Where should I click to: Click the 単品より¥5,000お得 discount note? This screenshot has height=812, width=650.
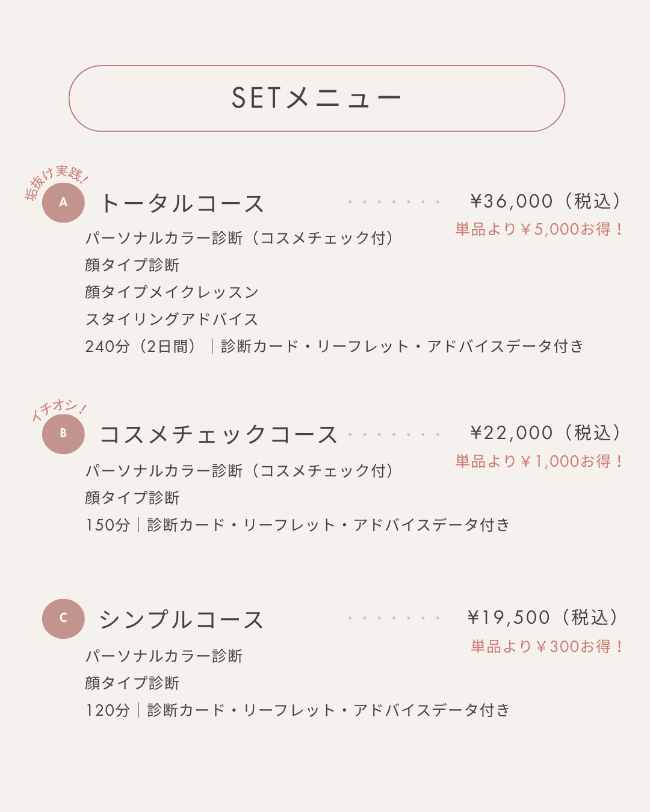click(x=539, y=229)
